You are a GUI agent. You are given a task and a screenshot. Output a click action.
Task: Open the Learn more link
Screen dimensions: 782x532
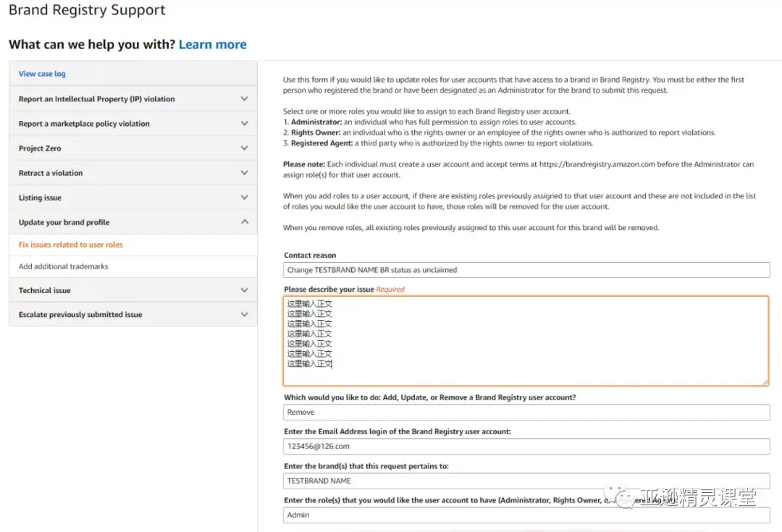pos(212,44)
